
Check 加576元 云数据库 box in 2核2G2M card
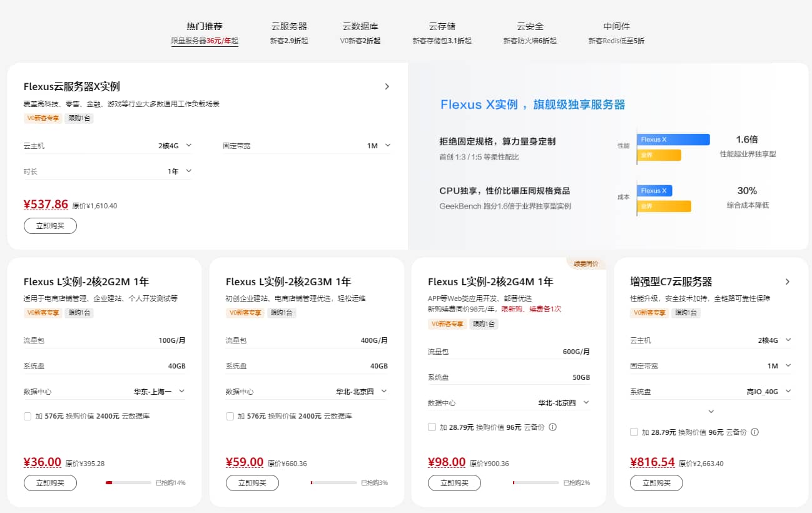(28, 416)
